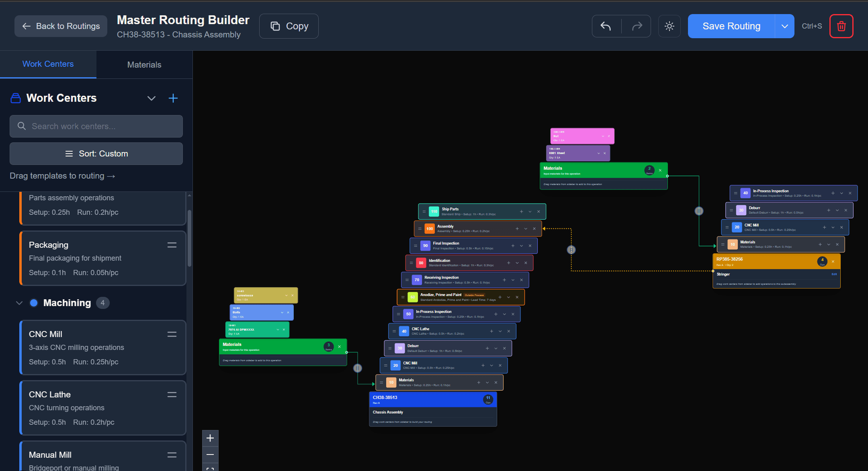Toggle light mode with the sun icon

(x=669, y=26)
